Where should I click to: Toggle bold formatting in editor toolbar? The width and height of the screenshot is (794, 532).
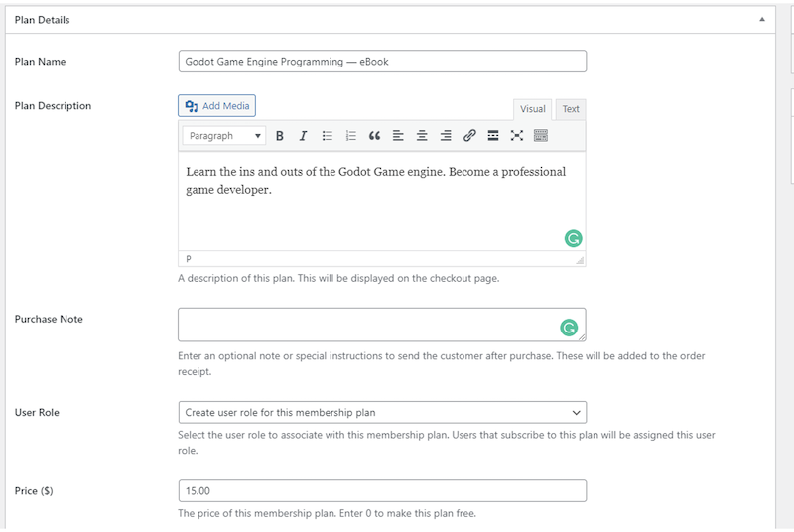click(279, 136)
